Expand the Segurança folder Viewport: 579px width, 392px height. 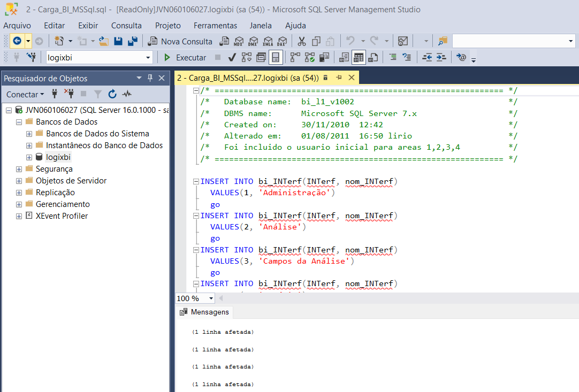coord(19,170)
